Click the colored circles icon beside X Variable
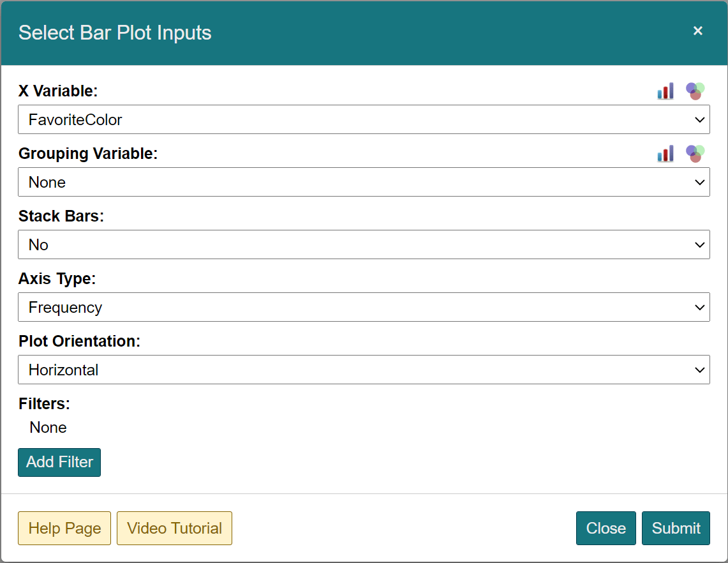Screen dimensions: 728x563 [695, 91]
